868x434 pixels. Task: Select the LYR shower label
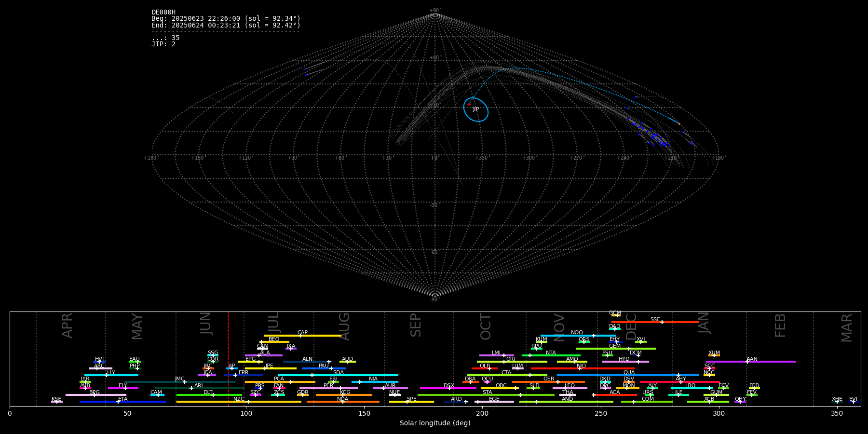85,379
